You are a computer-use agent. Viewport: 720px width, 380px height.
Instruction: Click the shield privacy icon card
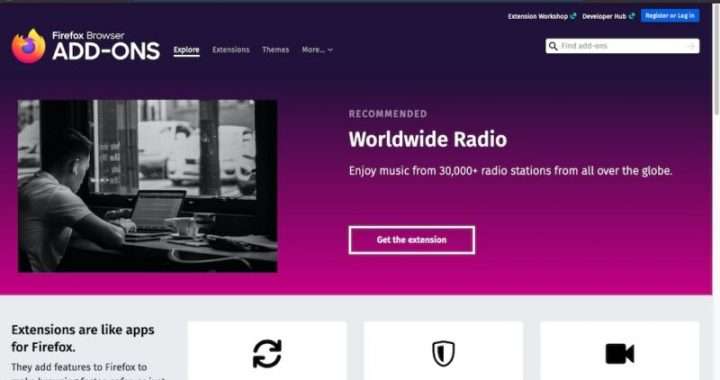(x=443, y=351)
